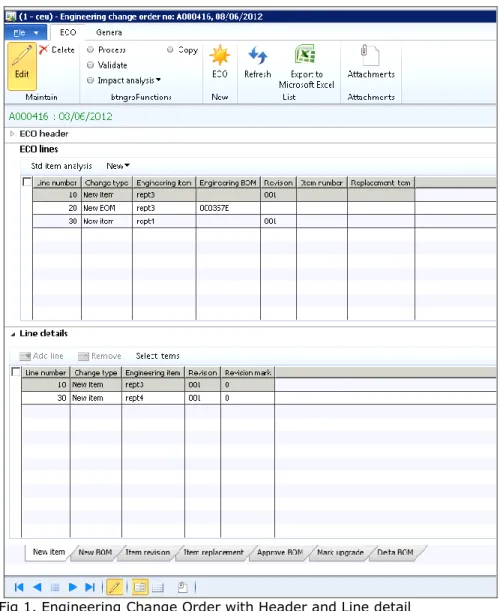Click the Engineering BOM value 000357E
Screen dimensions: 500x611
click(214, 208)
